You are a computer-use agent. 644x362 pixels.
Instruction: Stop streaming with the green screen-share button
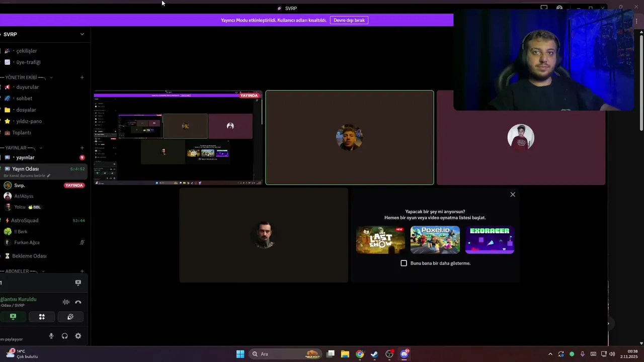pyautogui.click(x=13, y=317)
